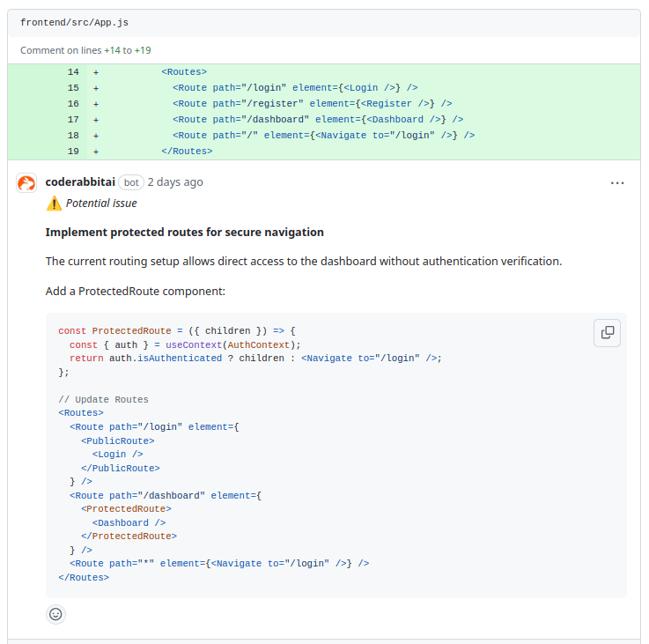Screen dimensions: 649x644
Task: Open the coderabbitai username profile link
Action: click(79, 182)
